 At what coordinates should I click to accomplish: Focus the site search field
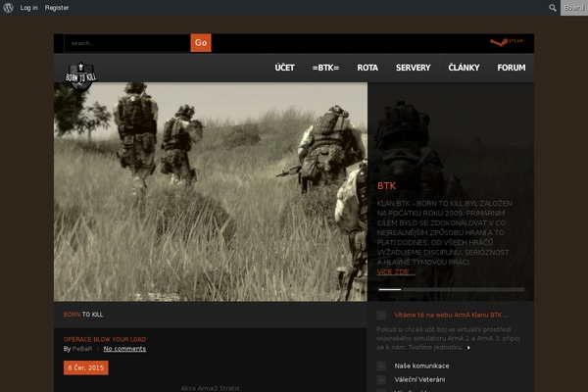pos(127,43)
